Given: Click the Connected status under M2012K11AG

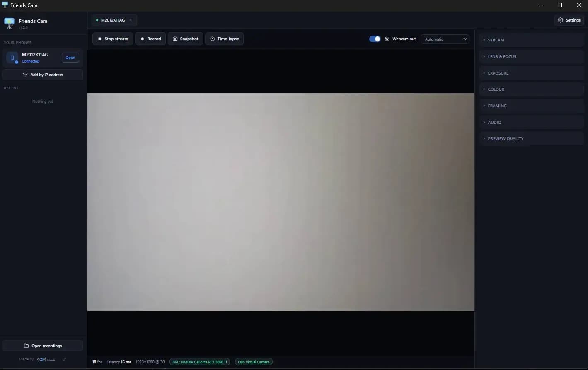Looking at the screenshot, I should tap(31, 61).
